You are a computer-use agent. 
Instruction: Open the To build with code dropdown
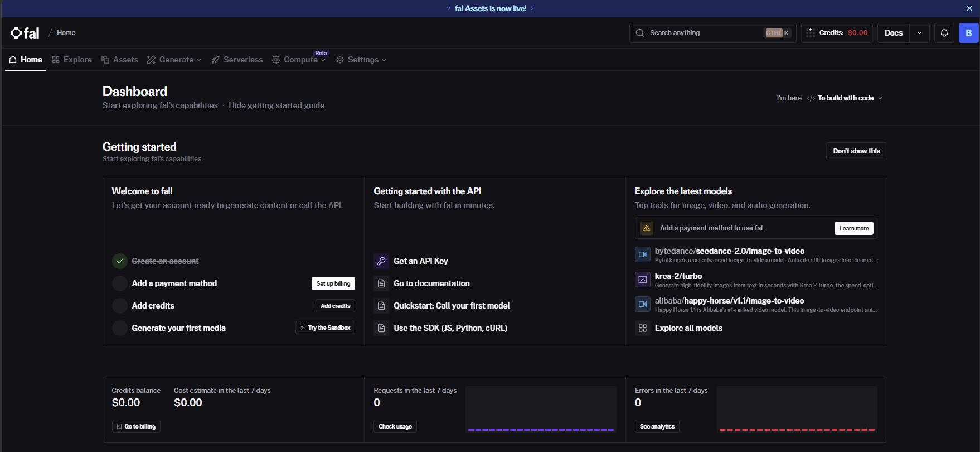(x=846, y=98)
